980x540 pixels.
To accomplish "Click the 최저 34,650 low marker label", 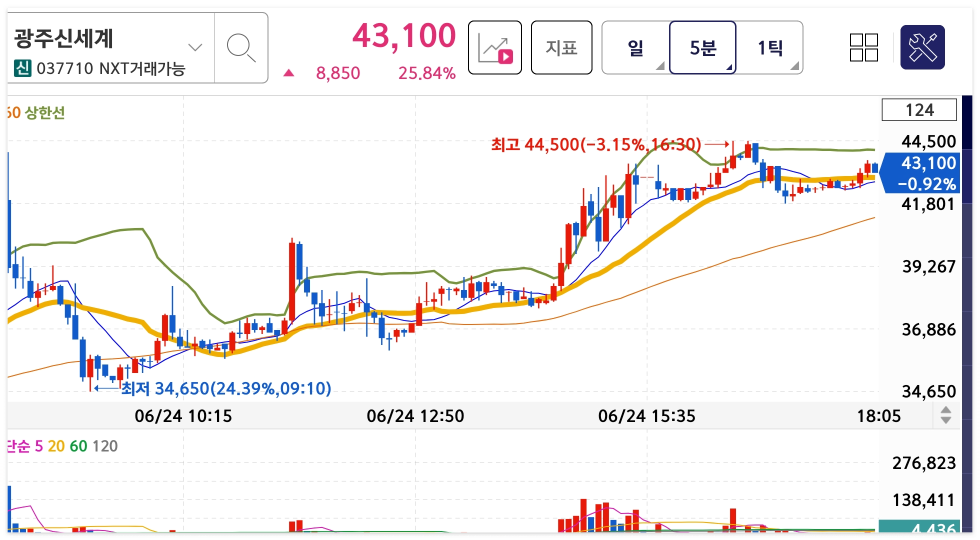I will [226, 388].
